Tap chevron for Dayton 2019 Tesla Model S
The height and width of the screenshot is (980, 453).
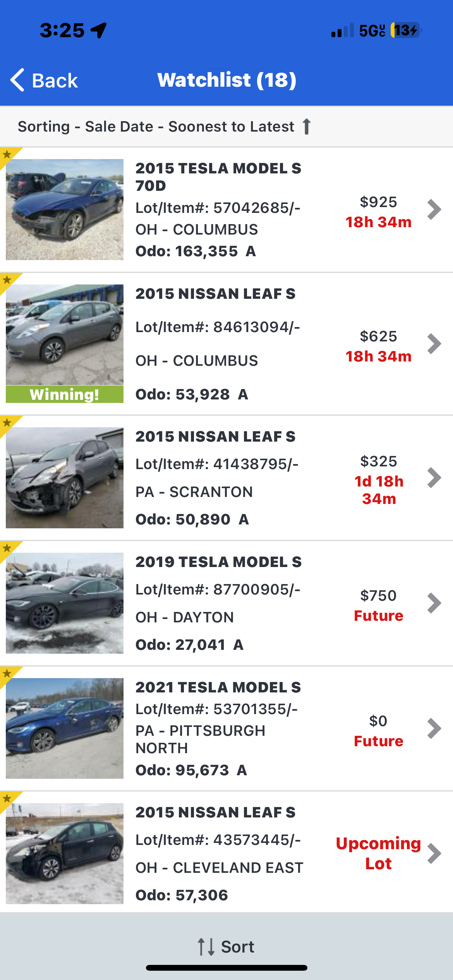434,603
